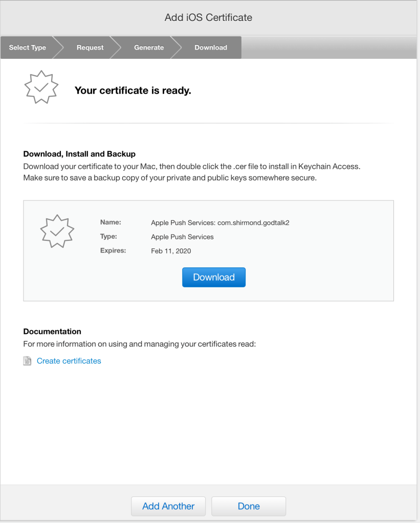420x523 pixels.
Task: Click the certificate badge icon in the details box
Action: [x=57, y=231]
